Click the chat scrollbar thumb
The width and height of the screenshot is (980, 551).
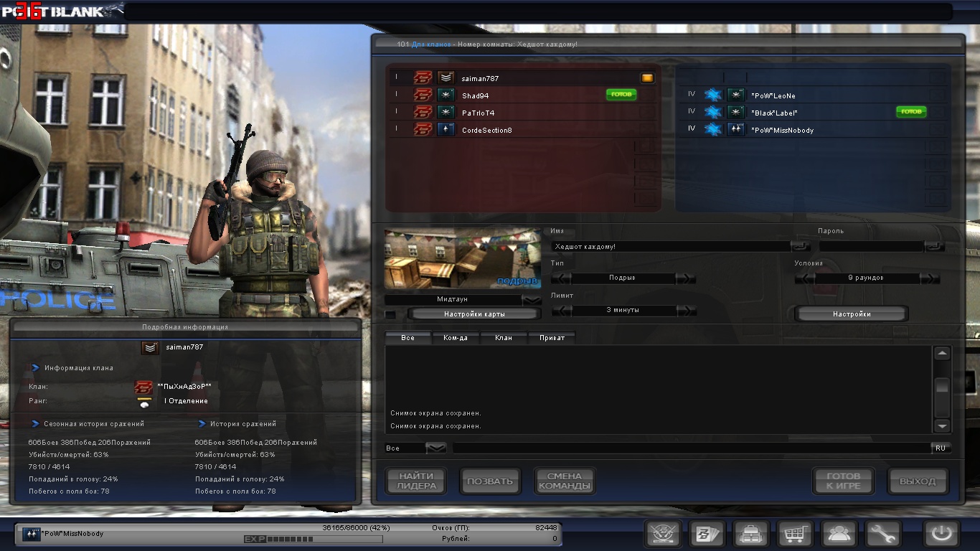pos(942,387)
